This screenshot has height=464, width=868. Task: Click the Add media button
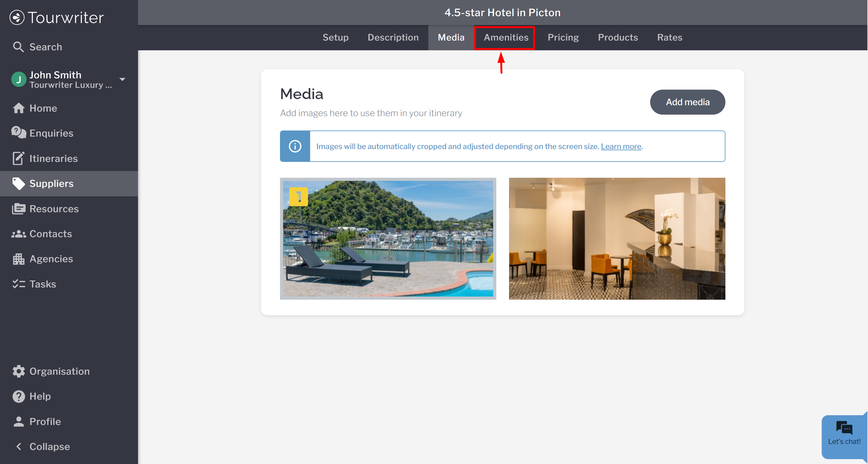click(687, 102)
